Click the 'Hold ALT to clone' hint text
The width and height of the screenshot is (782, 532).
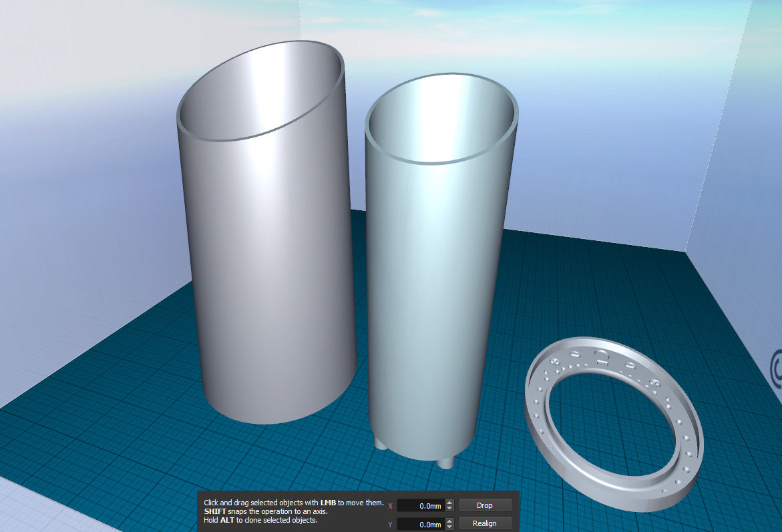261,520
